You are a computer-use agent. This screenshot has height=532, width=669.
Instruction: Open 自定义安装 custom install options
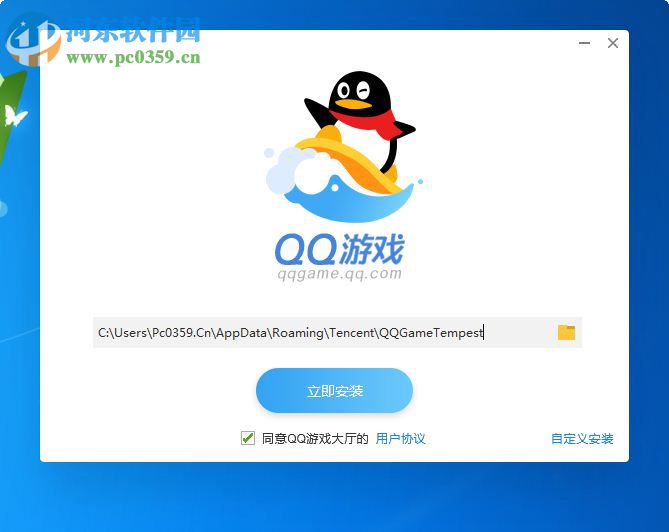[x=582, y=438]
